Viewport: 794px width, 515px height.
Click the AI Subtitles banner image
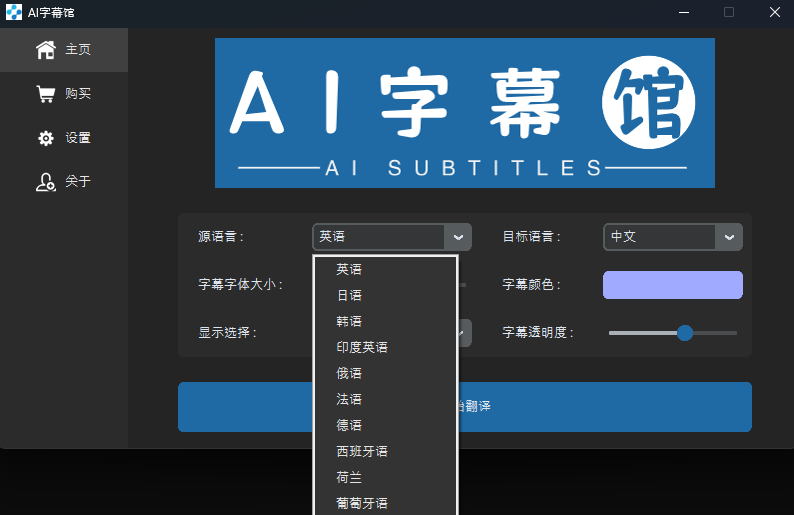(465, 113)
